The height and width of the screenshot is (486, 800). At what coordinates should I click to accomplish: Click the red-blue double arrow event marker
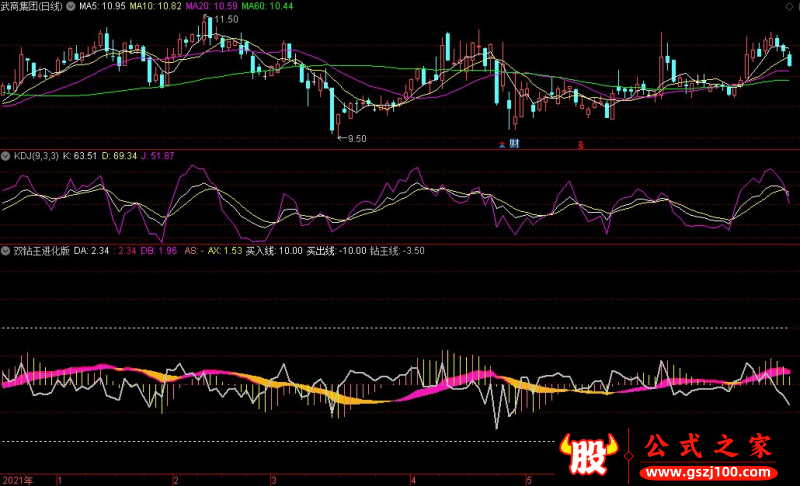pyautogui.click(x=502, y=144)
